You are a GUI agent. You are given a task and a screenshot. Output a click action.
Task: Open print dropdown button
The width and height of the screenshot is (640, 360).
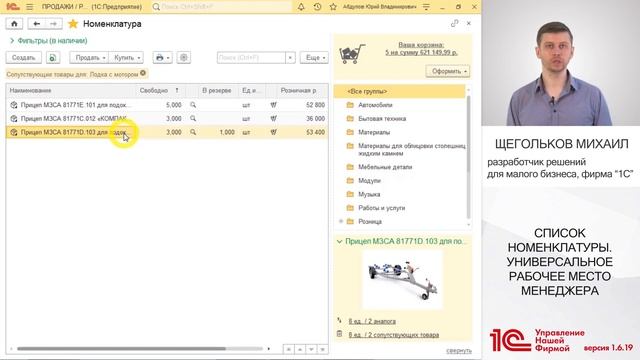tap(162, 58)
